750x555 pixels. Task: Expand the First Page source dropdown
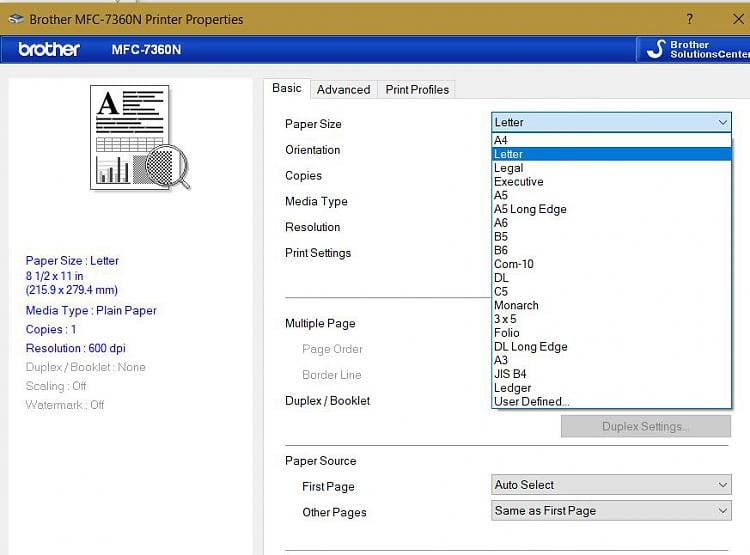click(x=611, y=485)
